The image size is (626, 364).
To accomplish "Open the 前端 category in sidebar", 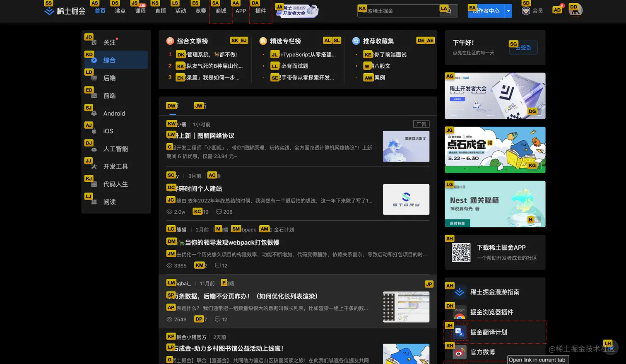I will [x=116, y=96].
